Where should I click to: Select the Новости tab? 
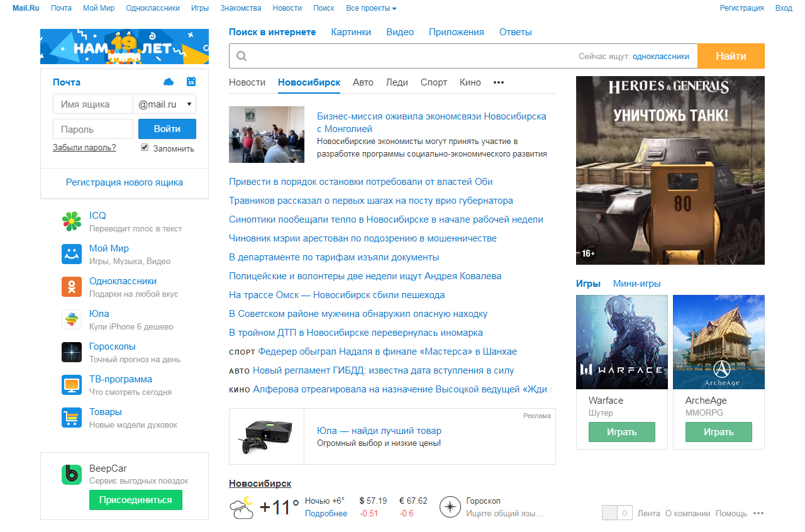tap(247, 82)
